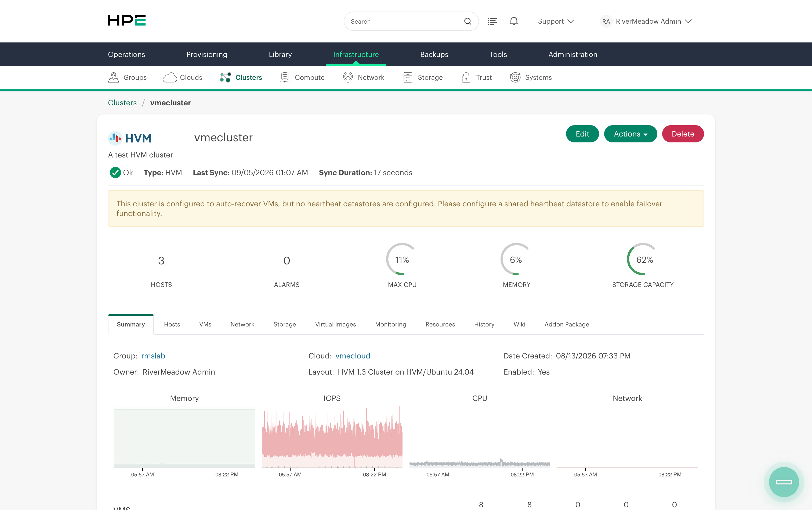Click the hosts count "3"
Image resolution: width=812 pixels, height=510 pixels.
[161, 261]
